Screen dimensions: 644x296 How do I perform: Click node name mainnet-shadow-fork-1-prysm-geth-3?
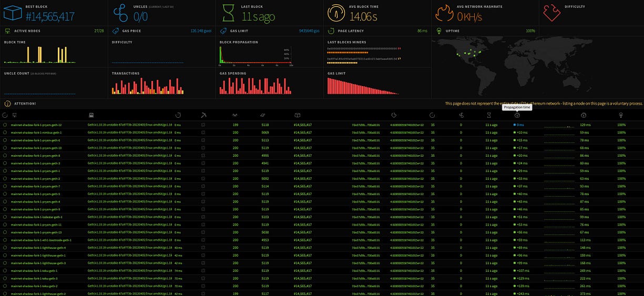click(35, 164)
